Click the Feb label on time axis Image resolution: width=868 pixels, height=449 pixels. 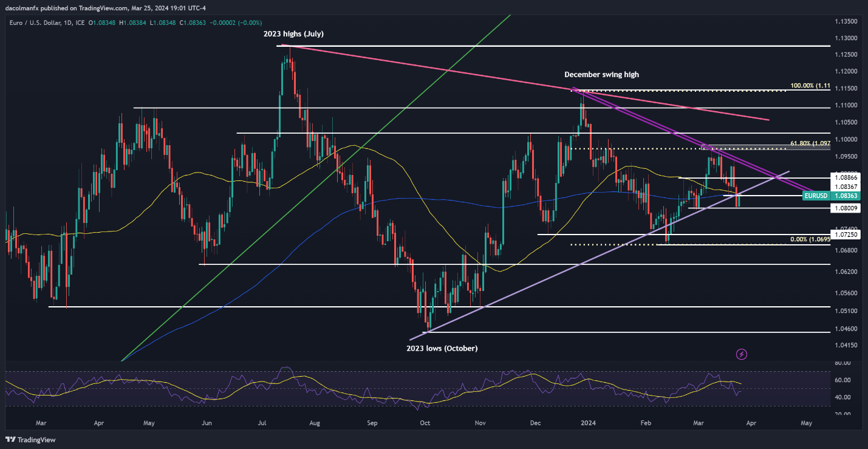[646, 422]
